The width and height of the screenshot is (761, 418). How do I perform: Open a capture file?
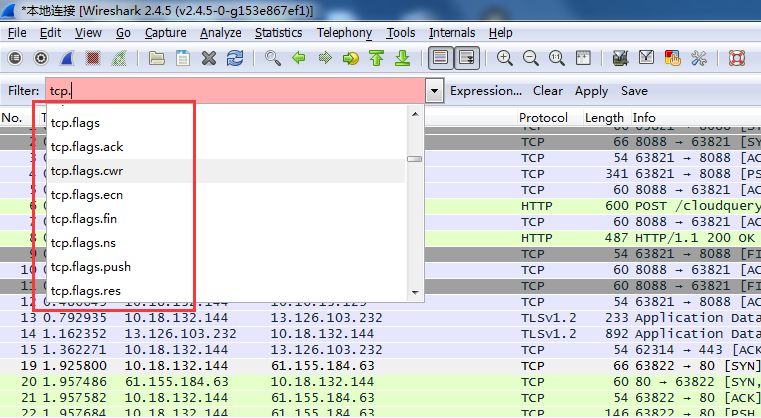tap(156, 59)
